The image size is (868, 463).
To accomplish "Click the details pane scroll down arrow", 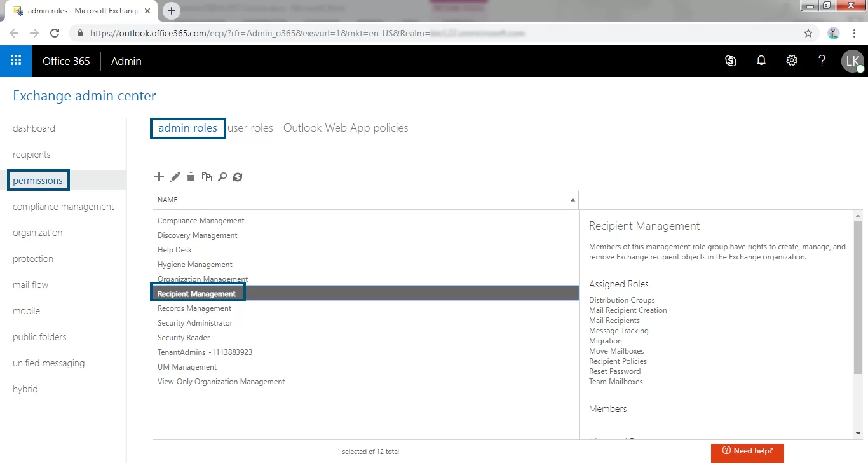I will pos(858,434).
